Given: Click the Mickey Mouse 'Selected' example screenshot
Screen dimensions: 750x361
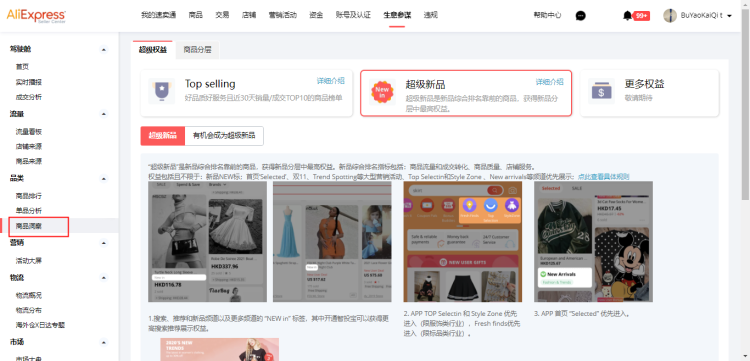Looking at the screenshot, I should click(x=593, y=241).
